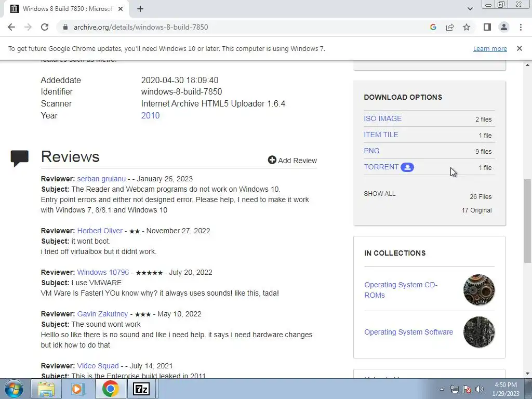Viewport: 532px width, 399px height.
Task: Open the tab search dropdown arrow
Action: (470, 9)
